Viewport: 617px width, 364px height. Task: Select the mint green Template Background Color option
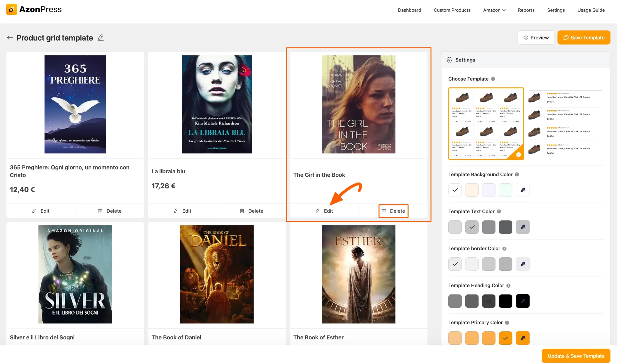pos(505,190)
